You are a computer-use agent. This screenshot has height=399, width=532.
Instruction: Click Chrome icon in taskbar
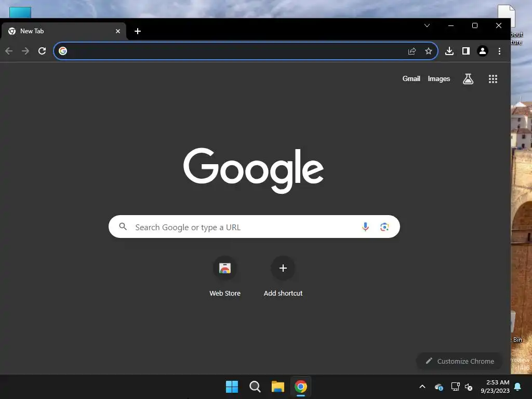pos(301,387)
